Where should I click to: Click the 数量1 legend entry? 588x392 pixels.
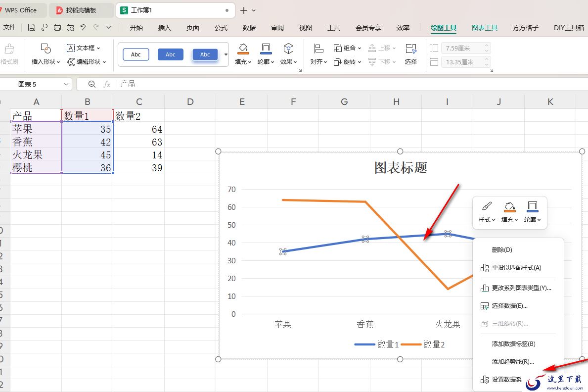pos(376,344)
